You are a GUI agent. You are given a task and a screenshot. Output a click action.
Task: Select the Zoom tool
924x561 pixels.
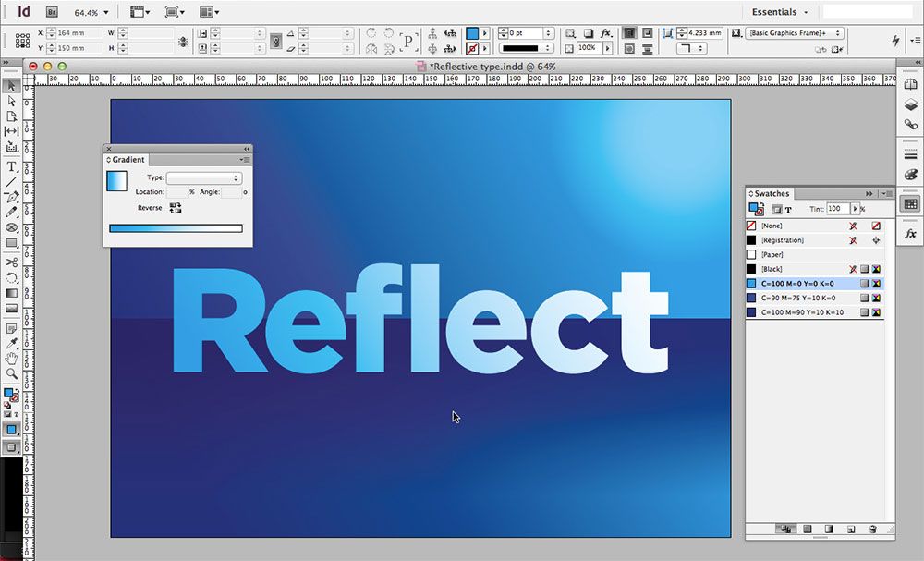pos(11,373)
